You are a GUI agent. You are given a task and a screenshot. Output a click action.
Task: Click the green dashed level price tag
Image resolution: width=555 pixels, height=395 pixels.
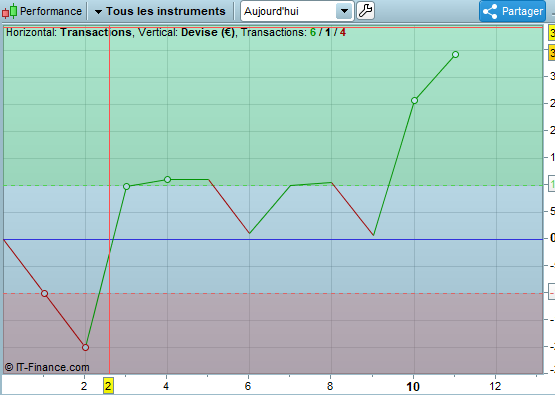(551, 184)
